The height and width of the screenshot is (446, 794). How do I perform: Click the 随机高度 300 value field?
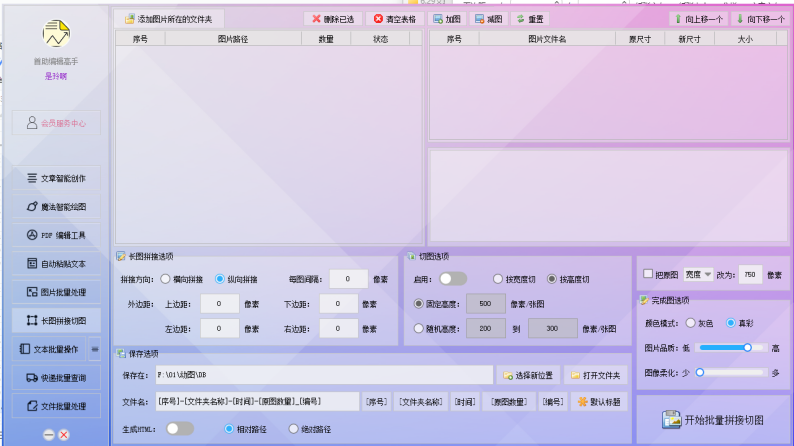[x=552, y=329]
